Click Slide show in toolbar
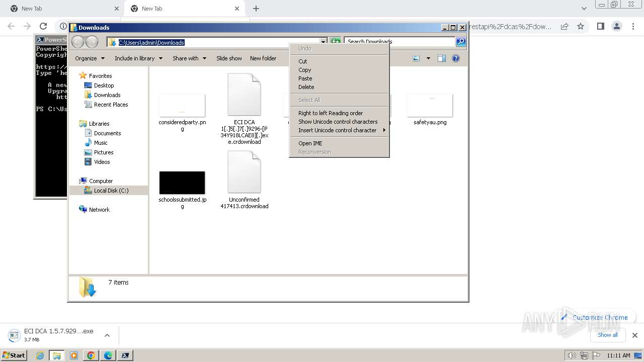Viewport: 644px width, 362px height. (x=229, y=58)
